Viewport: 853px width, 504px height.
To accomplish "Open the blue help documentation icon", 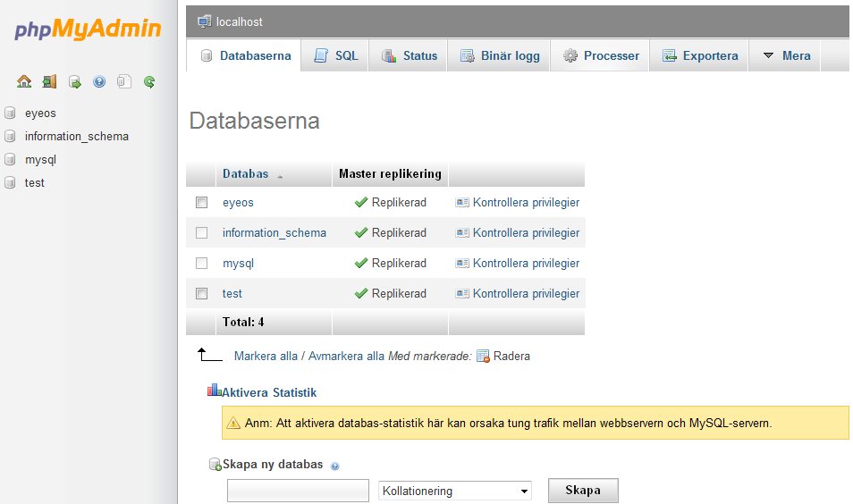I will click(x=99, y=81).
